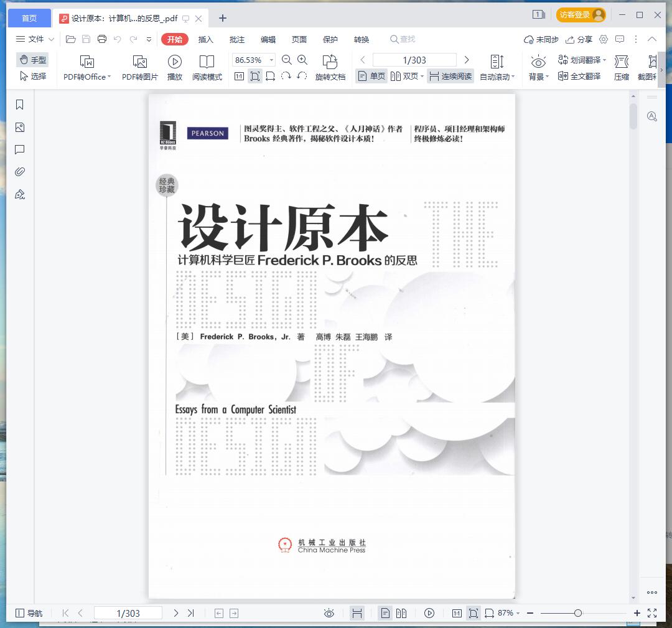Click the 压缩 compress tool
The height and width of the screenshot is (628, 672).
click(x=622, y=68)
